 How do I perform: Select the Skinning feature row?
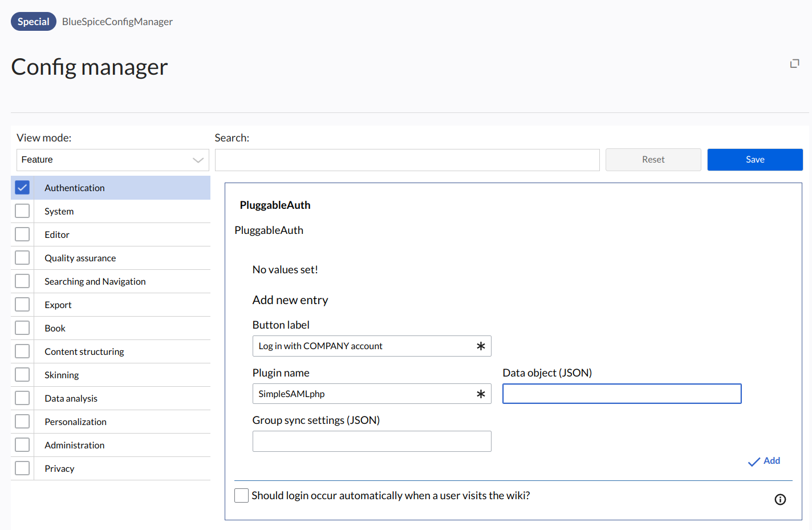[x=111, y=375]
